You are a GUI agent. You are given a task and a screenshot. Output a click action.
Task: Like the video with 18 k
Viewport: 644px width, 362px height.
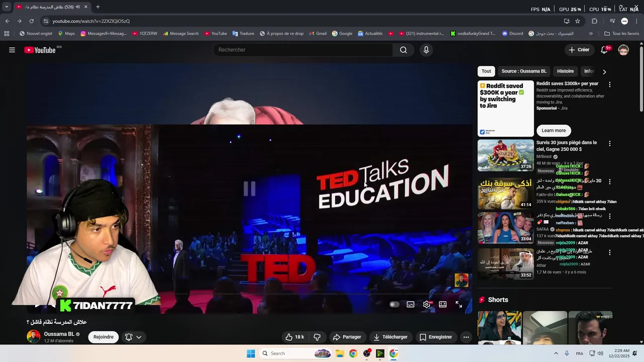[x=295, y=337]
